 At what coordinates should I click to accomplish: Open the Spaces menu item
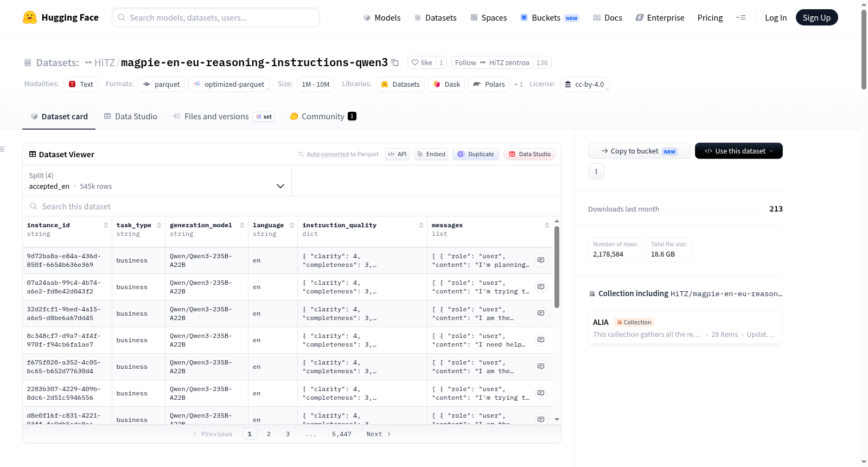tap(489, 17)
